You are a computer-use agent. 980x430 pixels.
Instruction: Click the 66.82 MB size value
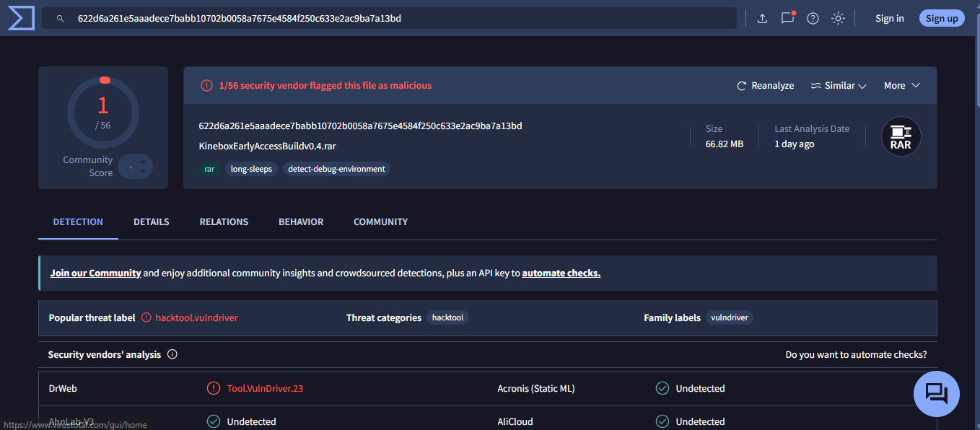coord(724,144)
